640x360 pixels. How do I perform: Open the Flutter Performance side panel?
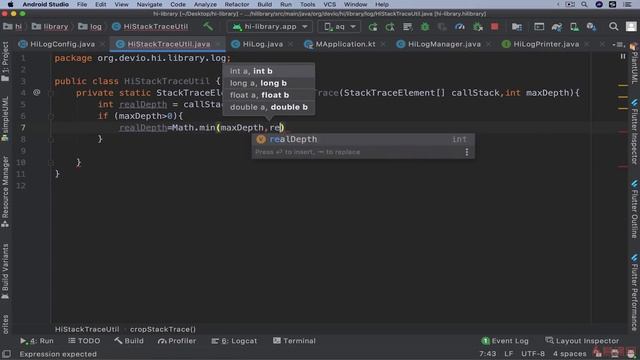point(634,292)
